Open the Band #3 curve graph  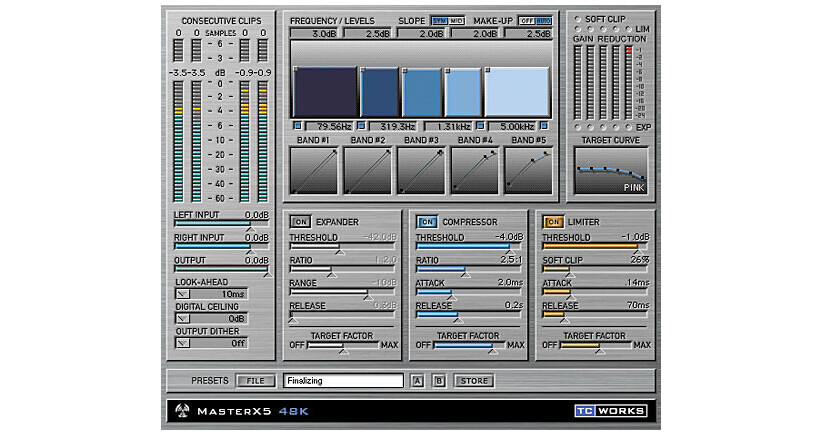click(x=421, y=171)
